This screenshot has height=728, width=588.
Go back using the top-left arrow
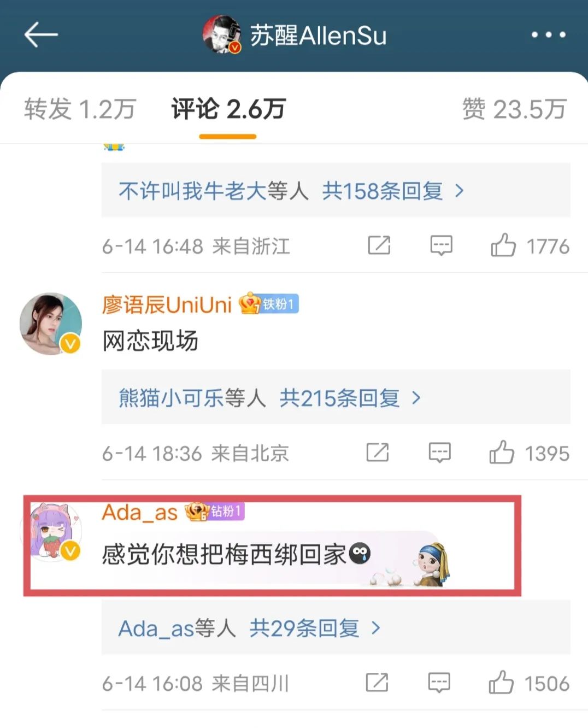point(41,34)
